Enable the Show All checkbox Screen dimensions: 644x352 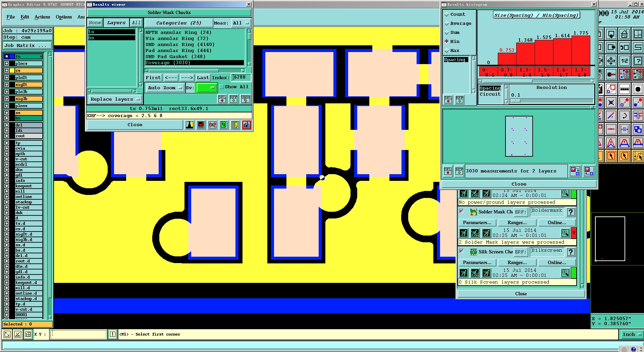click(x=221, y=87)
